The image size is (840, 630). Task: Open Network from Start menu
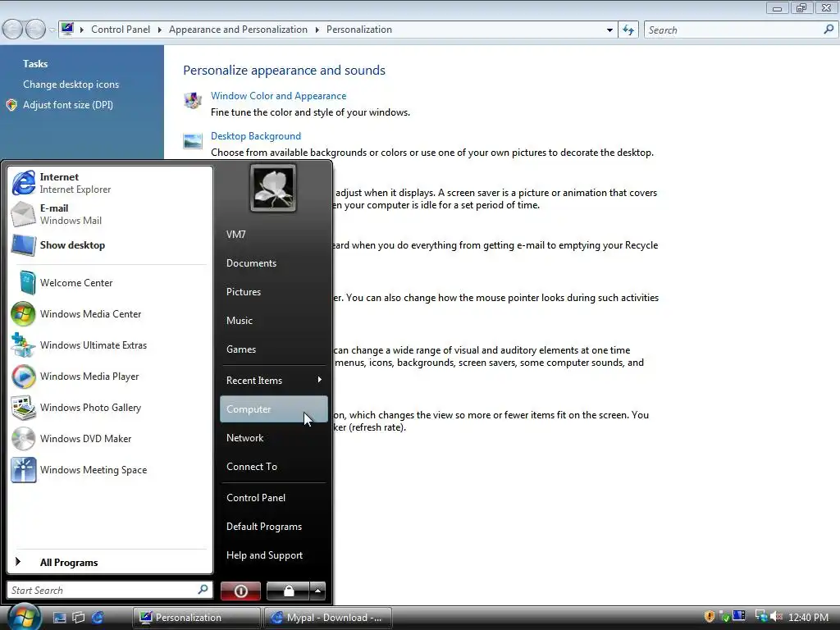point(273,438)
